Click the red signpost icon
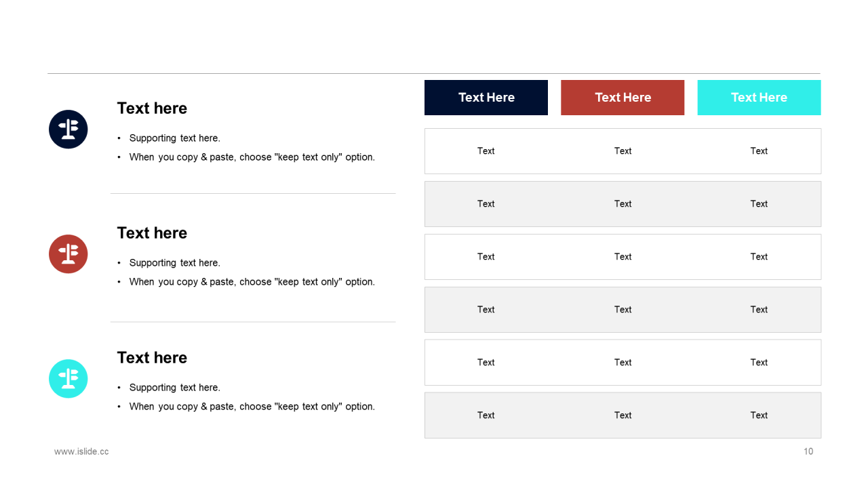868x488 pixels. [68, 254]
